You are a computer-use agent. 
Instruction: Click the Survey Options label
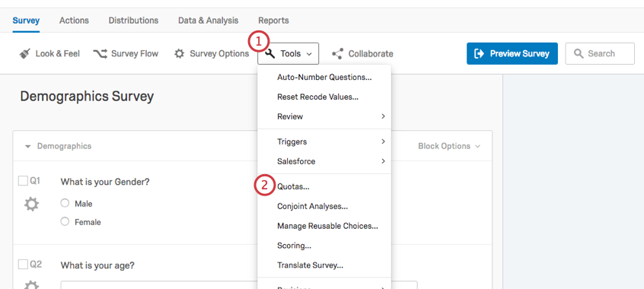tap(219, 54)
